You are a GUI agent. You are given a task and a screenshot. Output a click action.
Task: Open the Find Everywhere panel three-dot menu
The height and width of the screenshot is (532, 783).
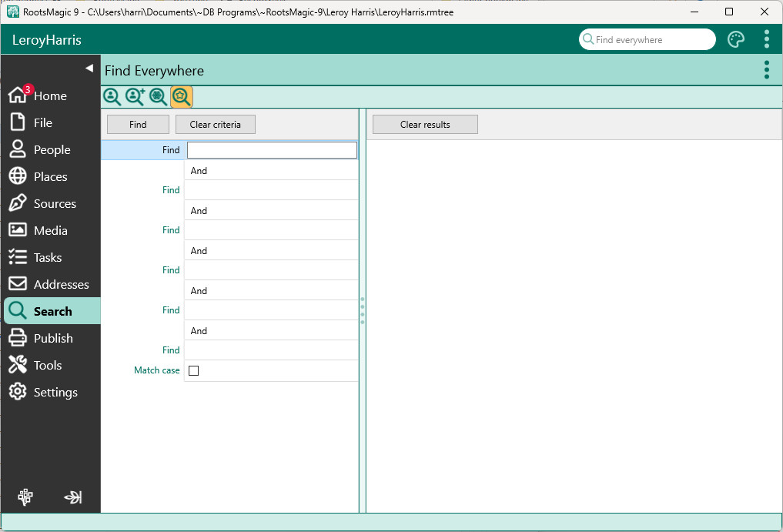[766, 70]
